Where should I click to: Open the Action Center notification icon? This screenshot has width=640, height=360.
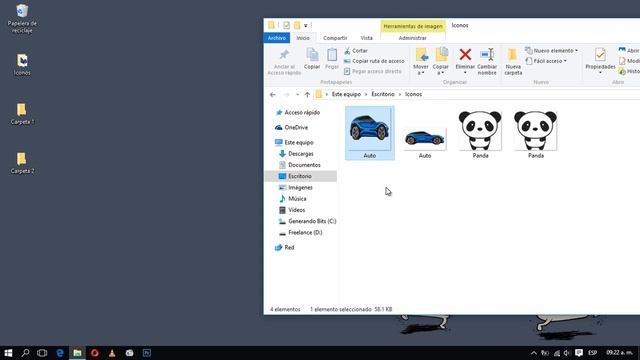pyautogui.click(x=579, y=353)
